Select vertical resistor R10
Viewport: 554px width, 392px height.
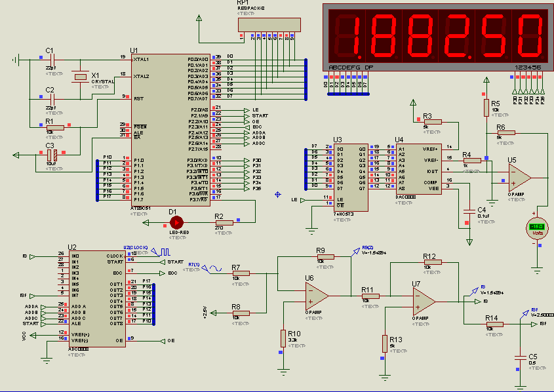pyautogui.click(x=283, y=338)
